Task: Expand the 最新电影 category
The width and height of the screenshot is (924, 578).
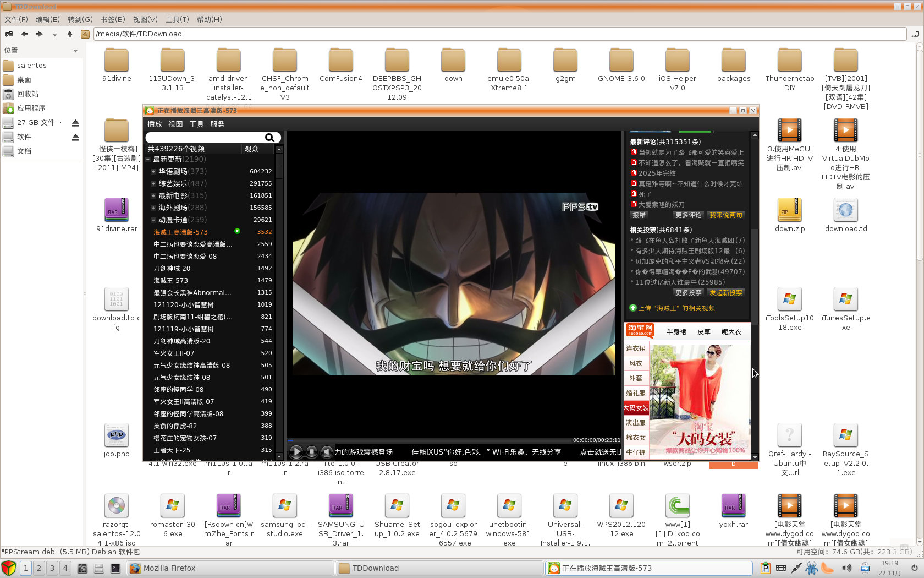Action: (x=153, y=196)
